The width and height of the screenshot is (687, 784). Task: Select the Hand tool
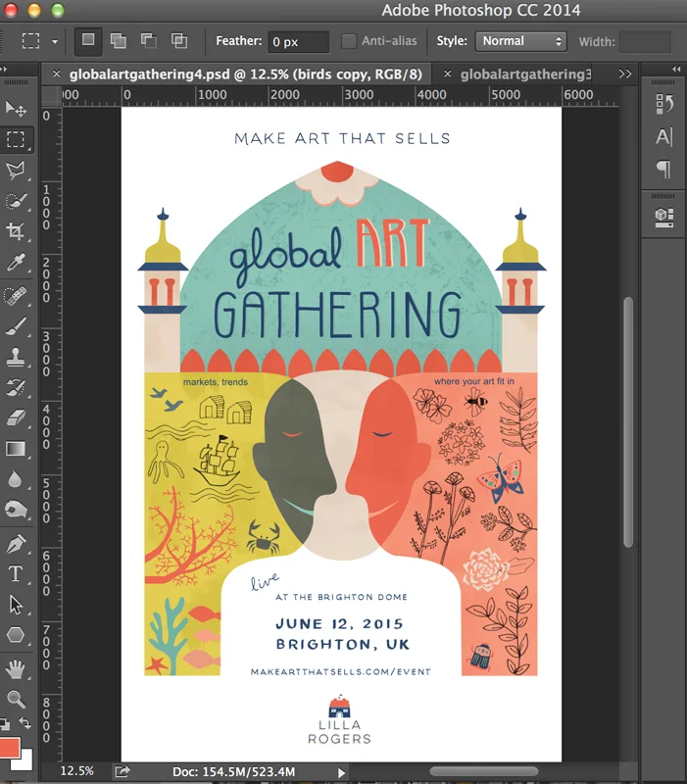tap(16, 668)
